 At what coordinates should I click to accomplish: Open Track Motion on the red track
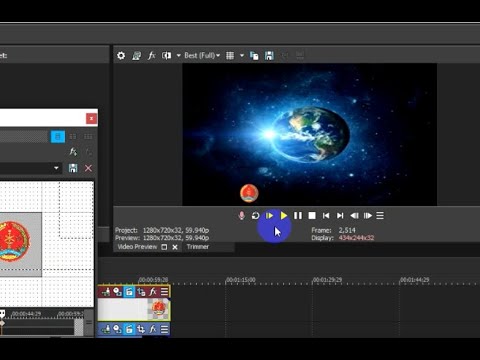[x=106, y=292]
